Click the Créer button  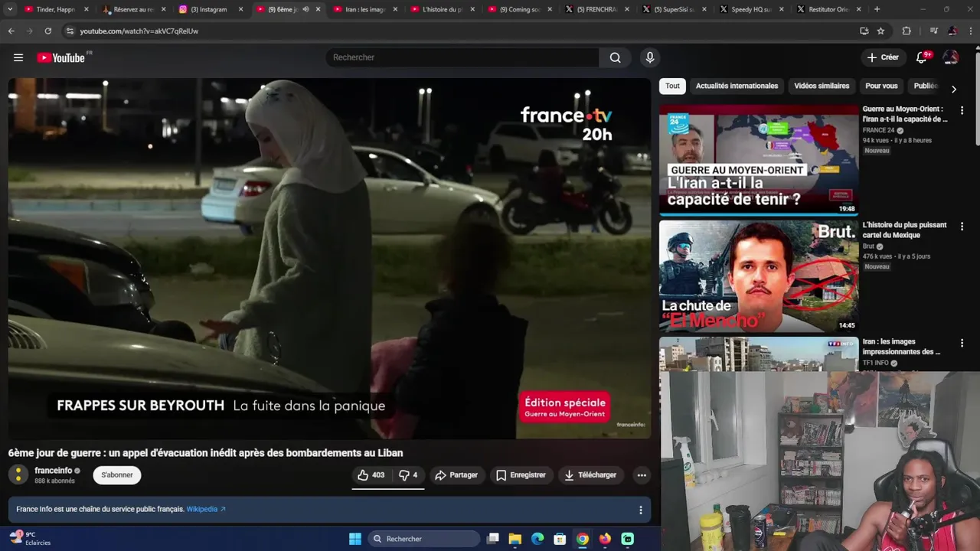tap(882, 57)
